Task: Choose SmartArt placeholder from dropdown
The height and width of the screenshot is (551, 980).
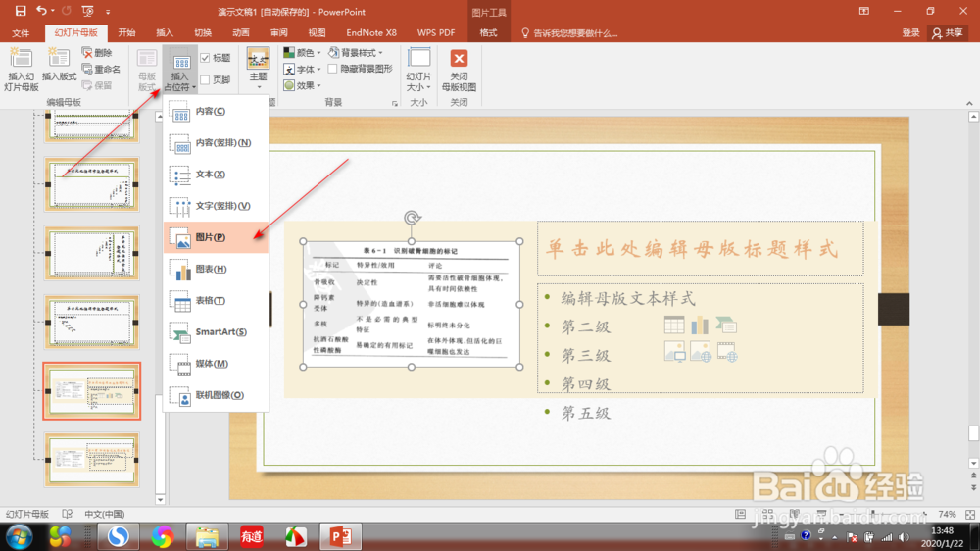Action: pyautogui.click(x=216, y=332)
